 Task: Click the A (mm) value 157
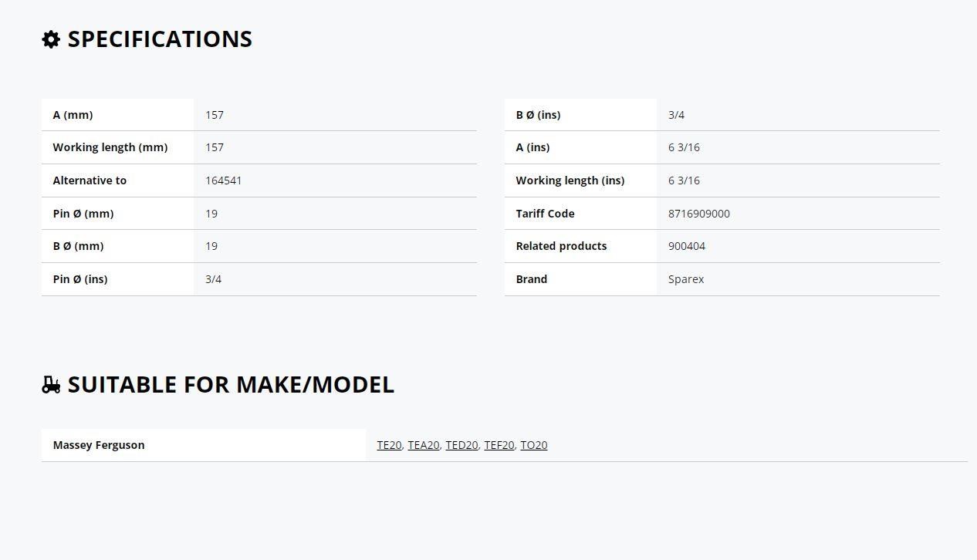[215, 115]
